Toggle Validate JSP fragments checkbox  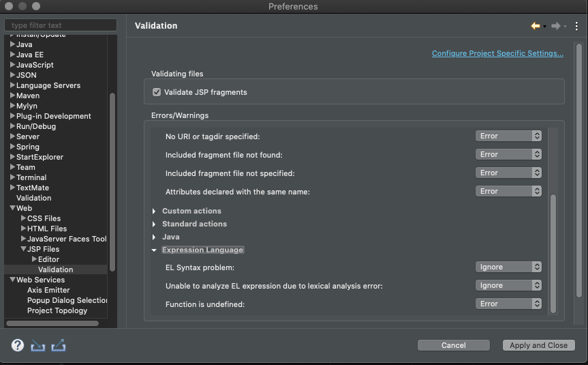[x=157, y=92]
